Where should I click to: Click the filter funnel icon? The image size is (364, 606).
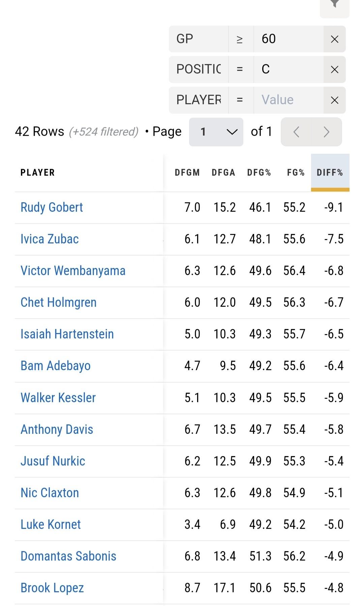[x=334, y=5]
